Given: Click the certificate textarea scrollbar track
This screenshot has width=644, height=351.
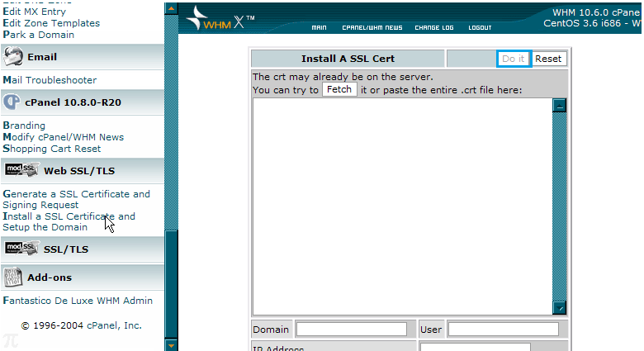Looking at the screenshot, I should 560,206.
